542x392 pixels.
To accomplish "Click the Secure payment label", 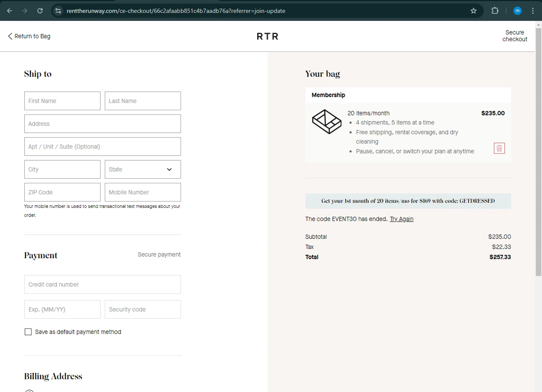I will (x=159, y=254).
